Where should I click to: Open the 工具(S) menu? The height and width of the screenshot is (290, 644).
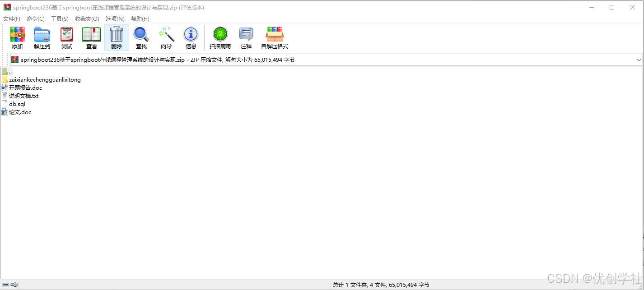[x=59, y=18]
